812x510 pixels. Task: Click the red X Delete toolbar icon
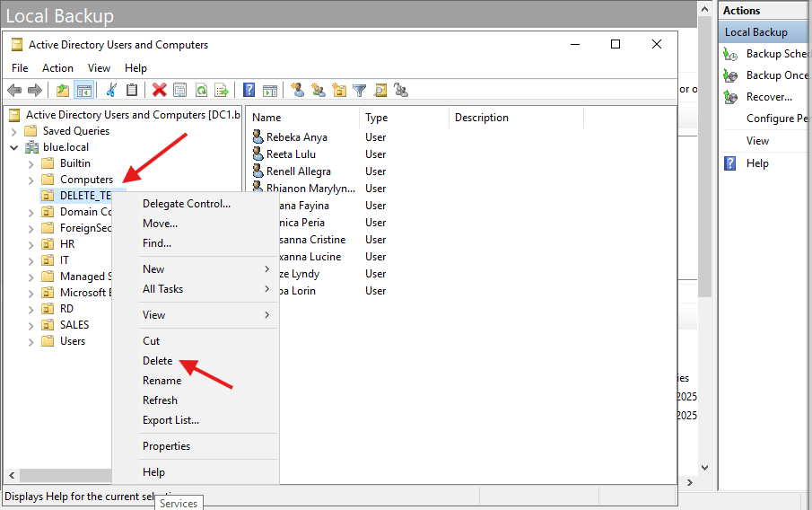(x=159, y=90)
